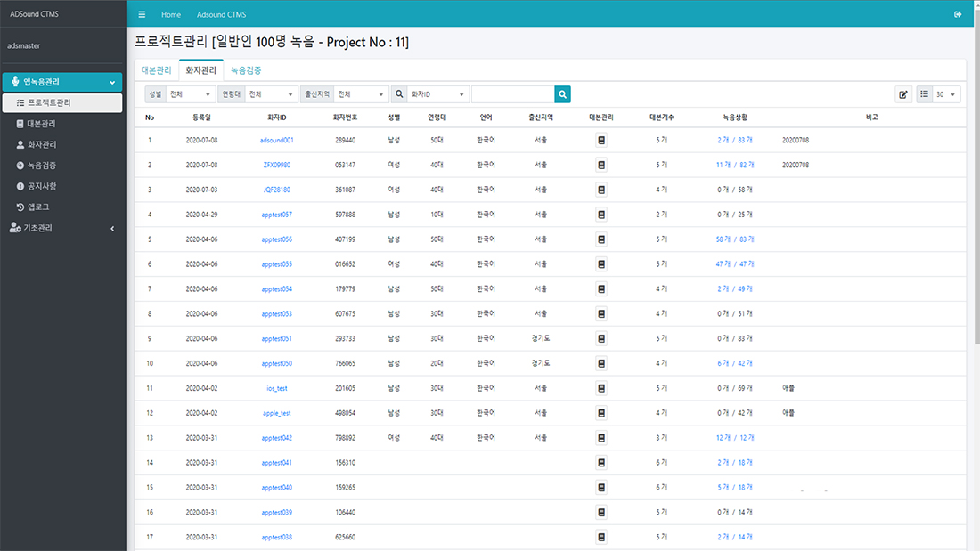This screenshot has width=980, height=551.
Task: Open recording status 11개 / 82개 link
Action: [735, 165]
